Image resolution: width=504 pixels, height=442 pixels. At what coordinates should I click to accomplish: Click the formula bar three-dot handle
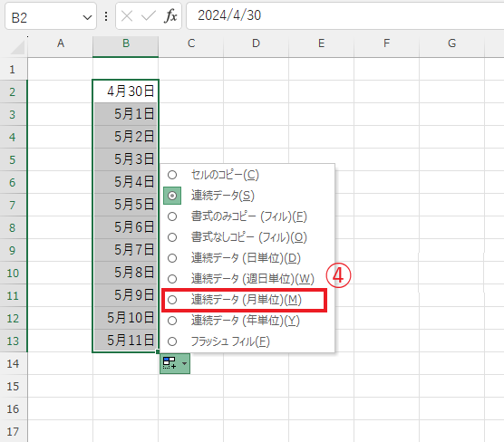pyautogui.click(x=106, y=16)
